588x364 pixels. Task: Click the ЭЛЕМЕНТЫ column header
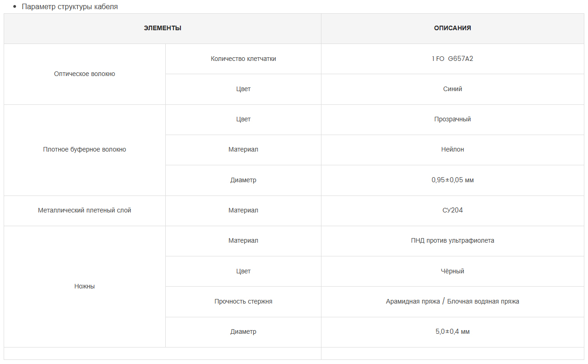pyautogui.click(x=163, y=28)
